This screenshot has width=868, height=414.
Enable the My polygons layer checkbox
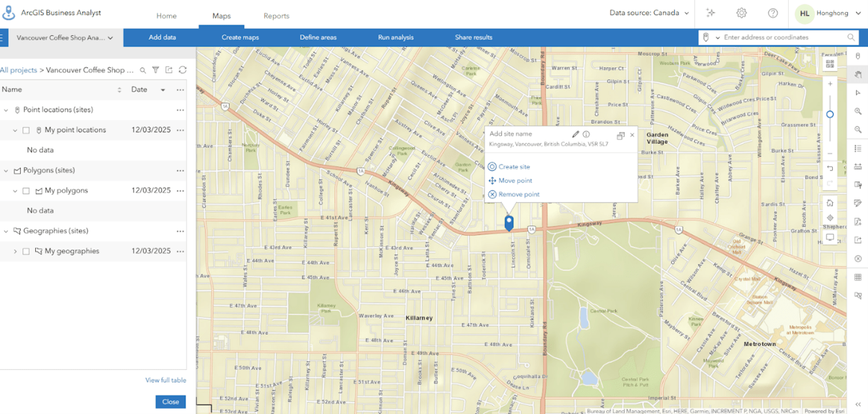click(x=26, y=190)
